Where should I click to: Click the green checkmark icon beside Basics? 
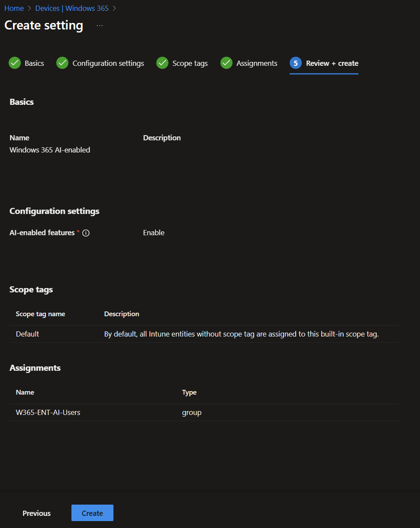click(15, 63)
